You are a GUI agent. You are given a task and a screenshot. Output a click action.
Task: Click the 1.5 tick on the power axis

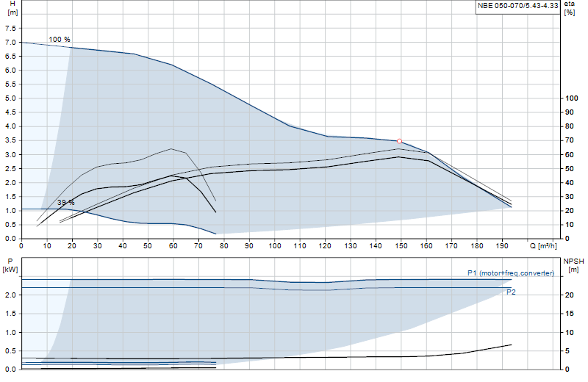pyautogui.click(x=10, y=314)
